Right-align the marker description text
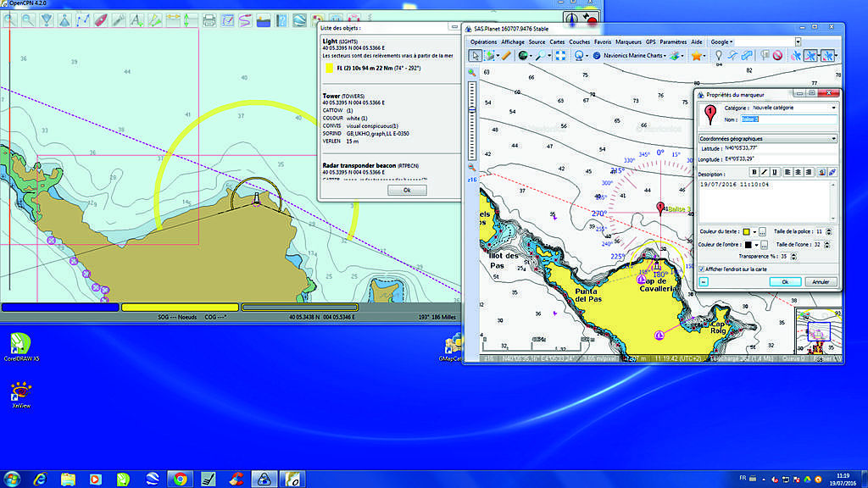Screen dimensions: 868x488 click(x=809, y=173)
